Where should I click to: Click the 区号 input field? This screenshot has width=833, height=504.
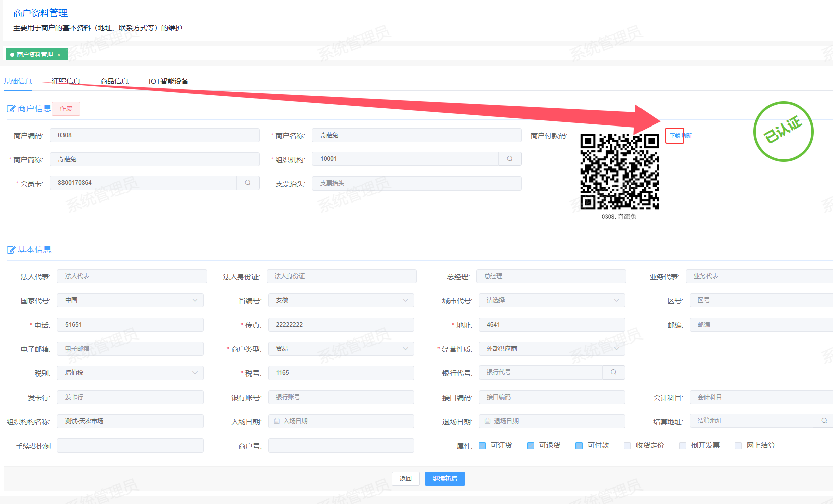point(761,300)
